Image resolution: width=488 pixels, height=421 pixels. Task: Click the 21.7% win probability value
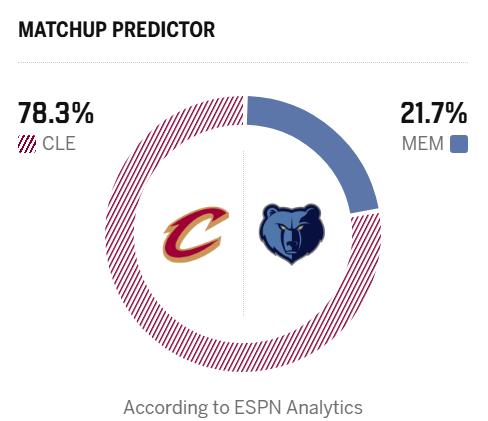click(434, 113)
